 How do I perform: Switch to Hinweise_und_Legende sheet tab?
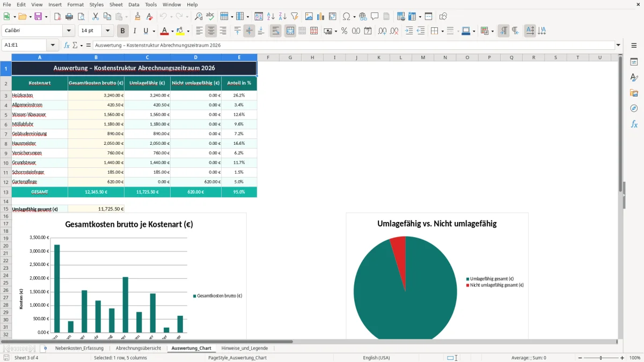pos(244,348)
